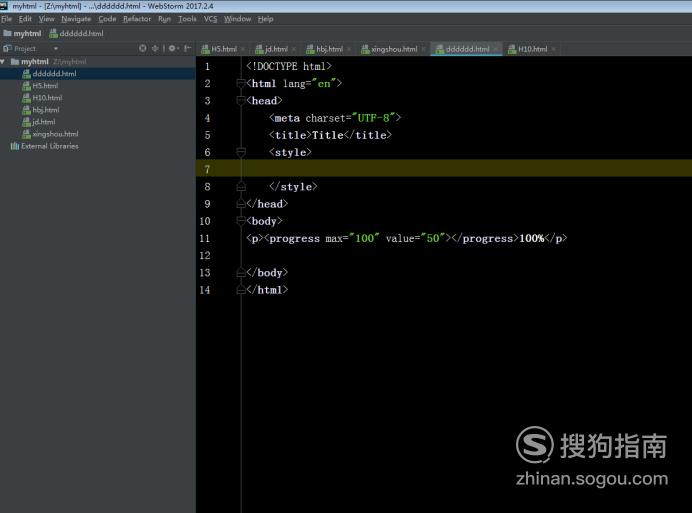Click the Title text on line 5
The image size is (692, 513).
click(x=327, y=135)
